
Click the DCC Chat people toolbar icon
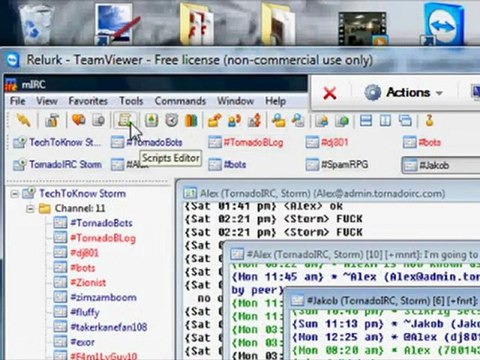point(234,120)
